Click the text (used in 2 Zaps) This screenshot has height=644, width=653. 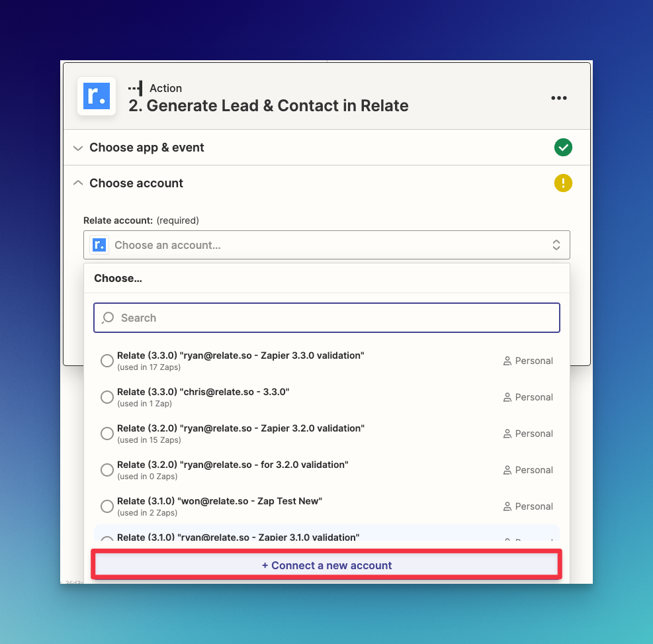(148, 513)
